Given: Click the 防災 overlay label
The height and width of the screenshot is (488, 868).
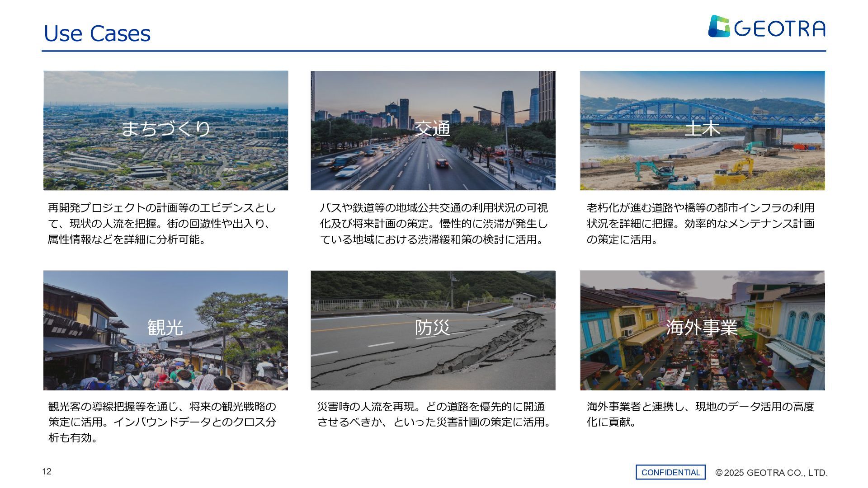Looking at the screenshot, I should click(433, 327).
